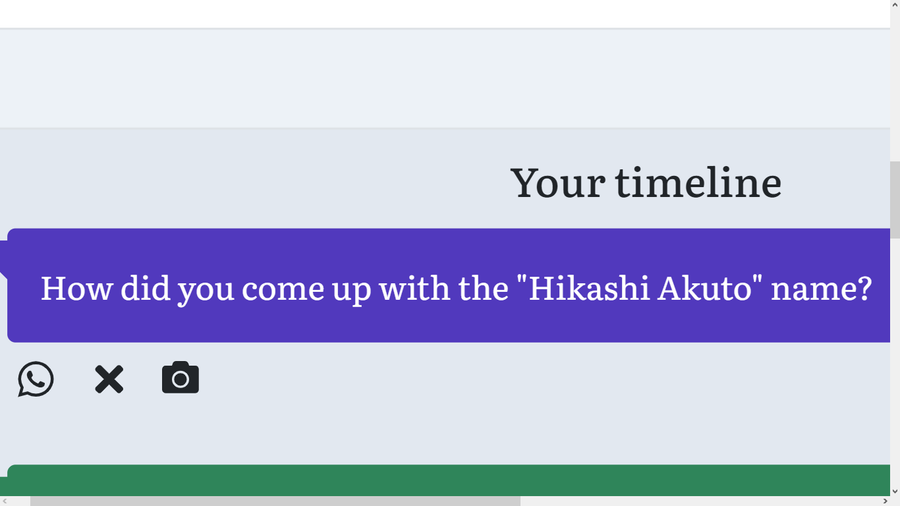Click horizontal scrollbar track right of thumb
Image resolution: width=900 pixels, height=506 pixels.
[x=700, y=501]
